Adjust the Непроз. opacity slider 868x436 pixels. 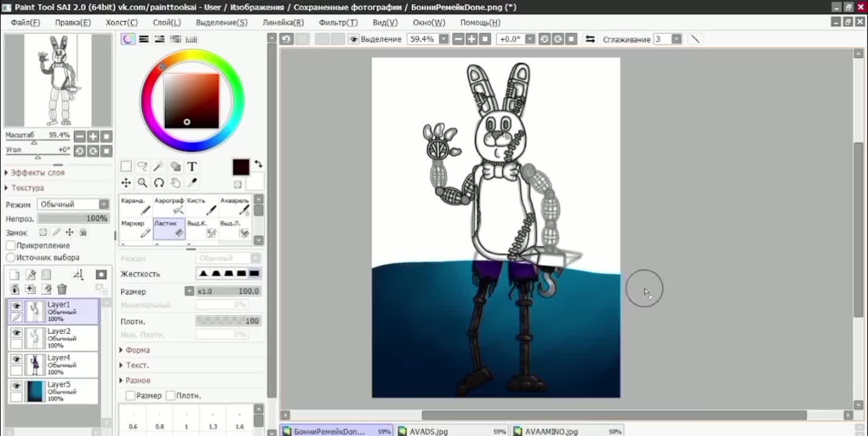pos(73,218)
